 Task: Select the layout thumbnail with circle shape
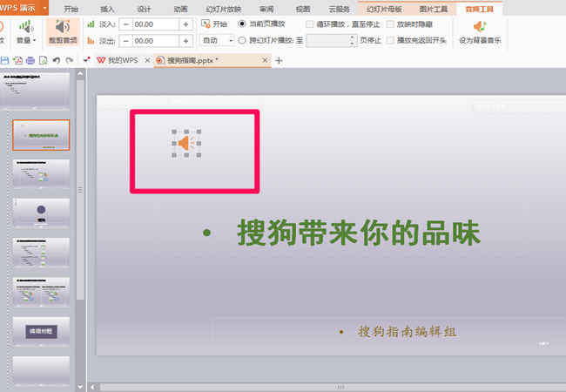[41, 213]
